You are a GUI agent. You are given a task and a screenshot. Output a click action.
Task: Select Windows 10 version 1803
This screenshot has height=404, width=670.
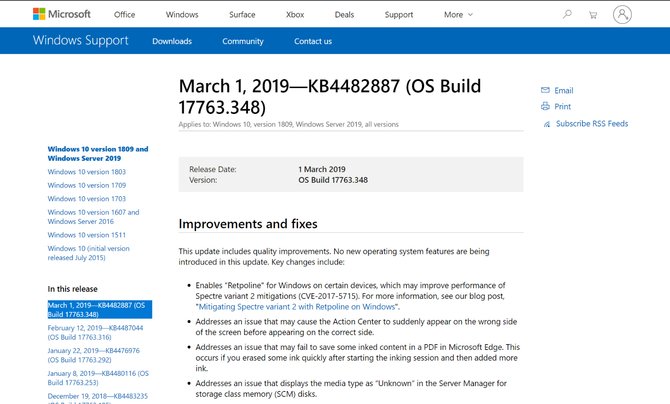87,172
